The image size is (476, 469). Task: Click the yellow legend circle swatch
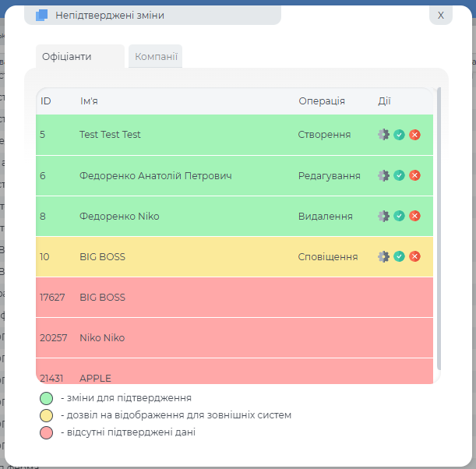(x=47, y=415)
